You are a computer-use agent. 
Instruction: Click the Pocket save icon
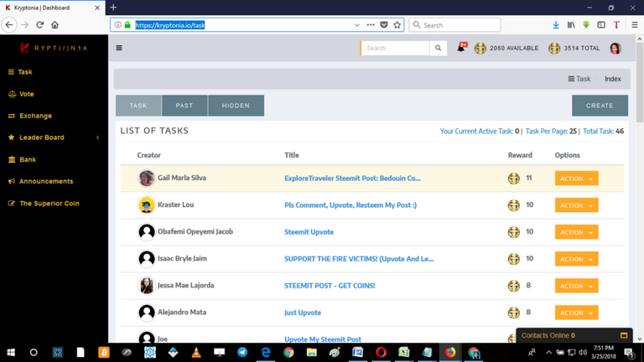384,25
